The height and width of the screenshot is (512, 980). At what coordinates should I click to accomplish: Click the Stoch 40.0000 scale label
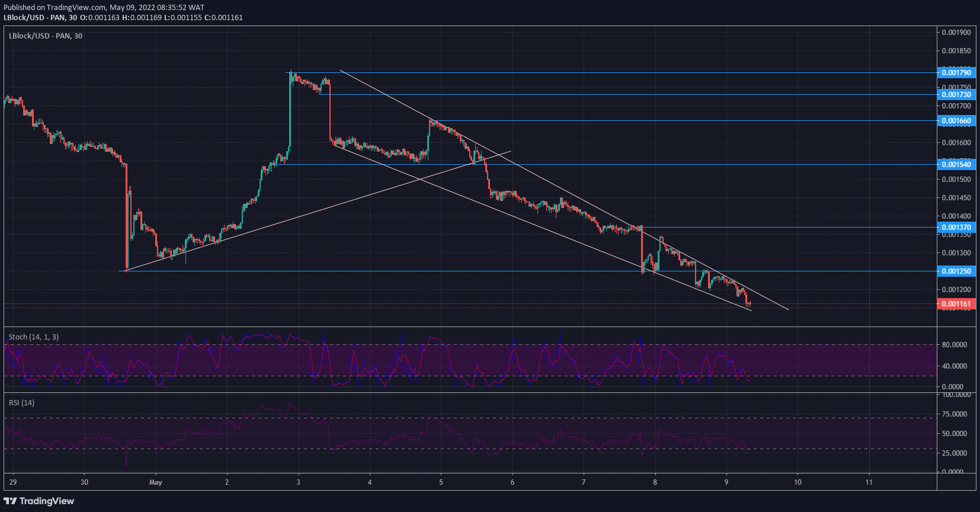pos(954,366)
